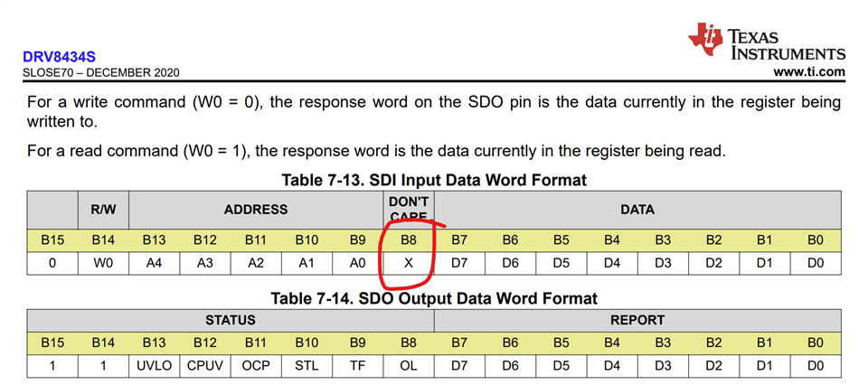The width and height of the screenshot is (868, 385).
Task: Click the TF status cell
Action: point(358,366)
